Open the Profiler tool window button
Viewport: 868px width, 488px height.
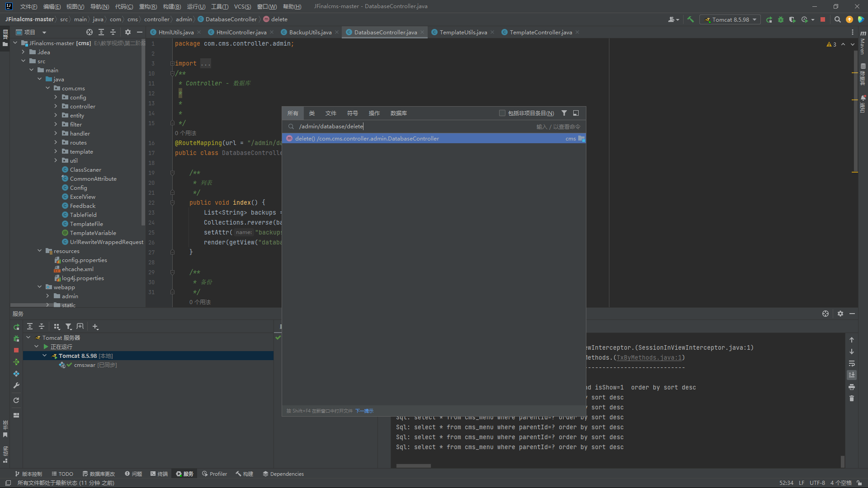(215, 474)
